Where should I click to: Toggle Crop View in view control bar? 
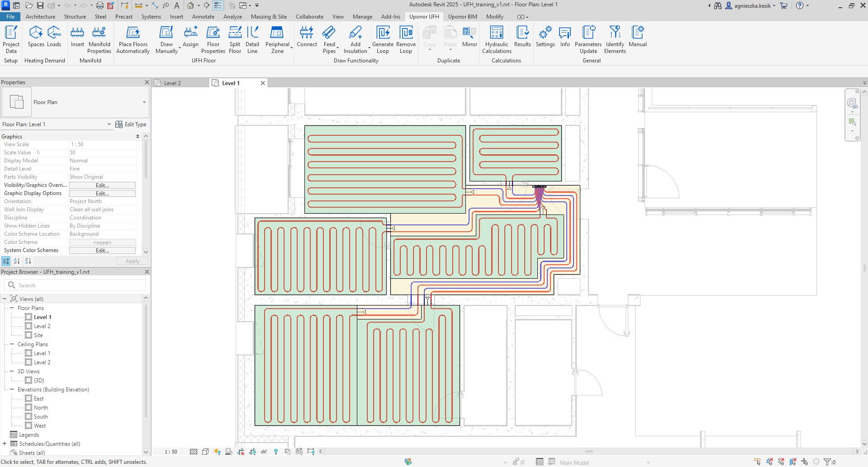point(241,452)
